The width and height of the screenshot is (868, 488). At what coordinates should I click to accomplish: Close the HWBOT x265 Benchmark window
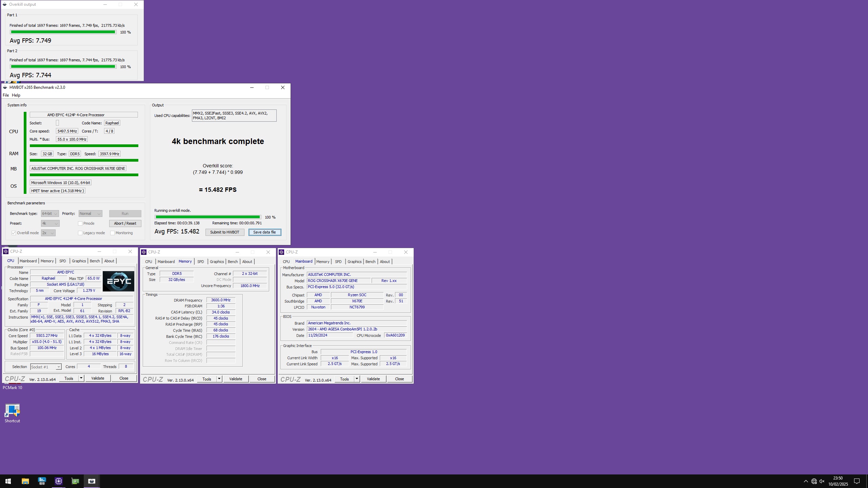[283, 87]
